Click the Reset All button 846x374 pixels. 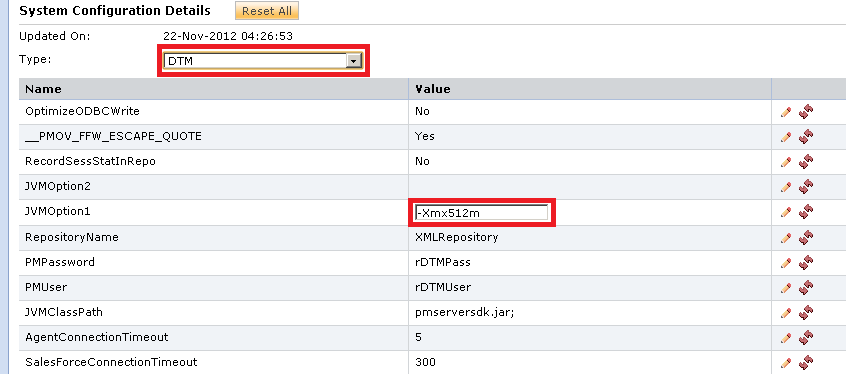(x=267, y=11)
